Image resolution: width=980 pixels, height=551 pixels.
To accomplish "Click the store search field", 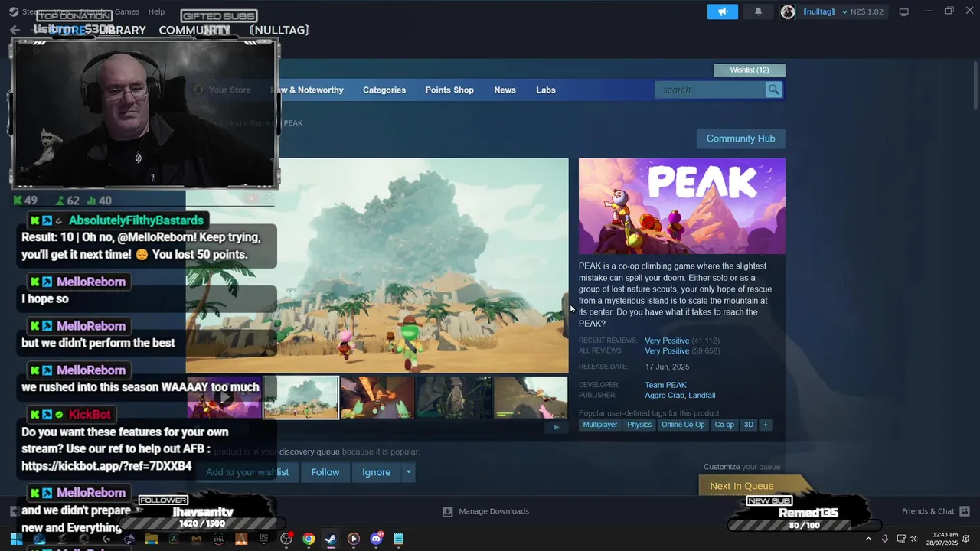I will coord(711,90).
